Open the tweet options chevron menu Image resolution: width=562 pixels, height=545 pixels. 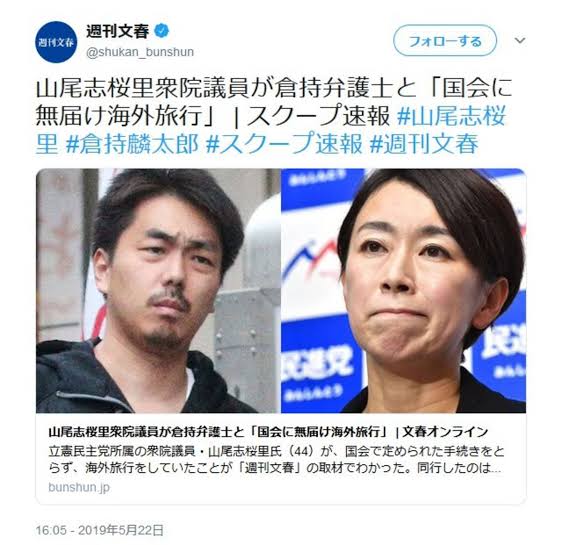[520, 40]
